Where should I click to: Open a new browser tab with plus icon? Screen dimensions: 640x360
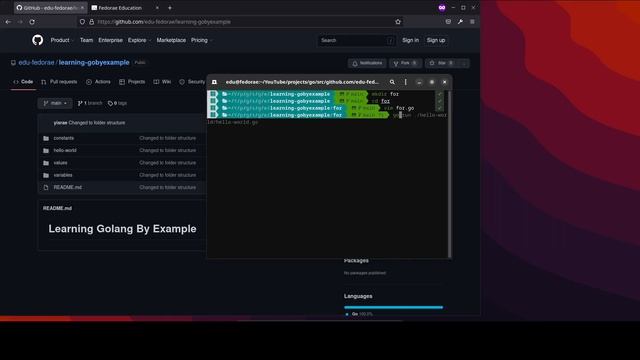click(170, 8)
